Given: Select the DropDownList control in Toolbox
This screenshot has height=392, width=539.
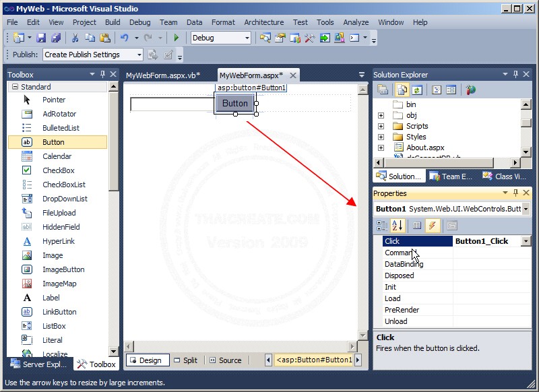Looking at the screenshot, I should [57, 199].
